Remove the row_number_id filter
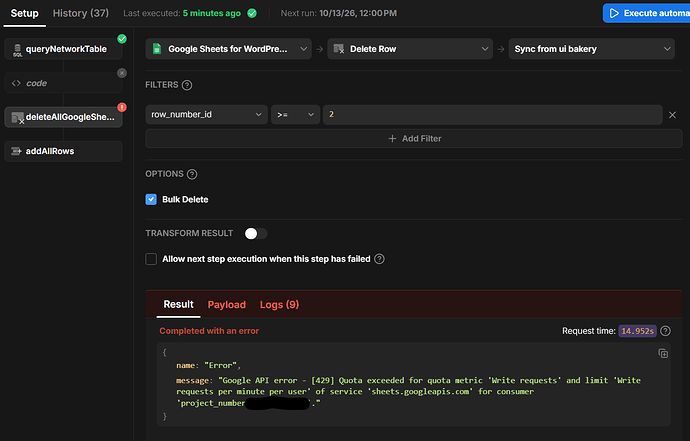690x441 pixels. (x=672, y=115)
